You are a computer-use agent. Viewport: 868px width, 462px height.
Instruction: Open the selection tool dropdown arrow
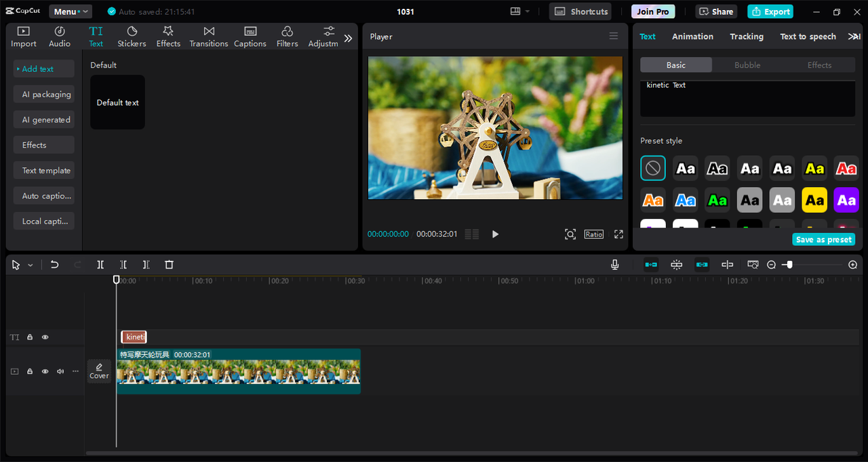coord(31,266)
